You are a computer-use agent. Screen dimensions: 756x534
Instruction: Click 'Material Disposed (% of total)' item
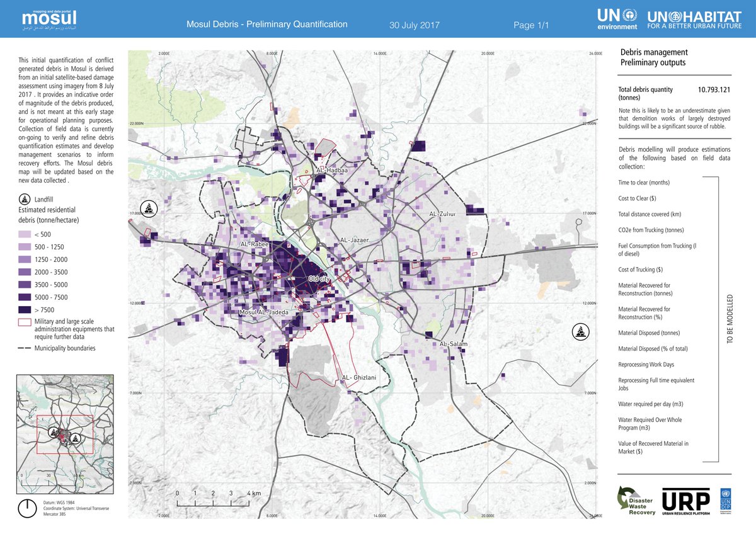coord(653,348)
